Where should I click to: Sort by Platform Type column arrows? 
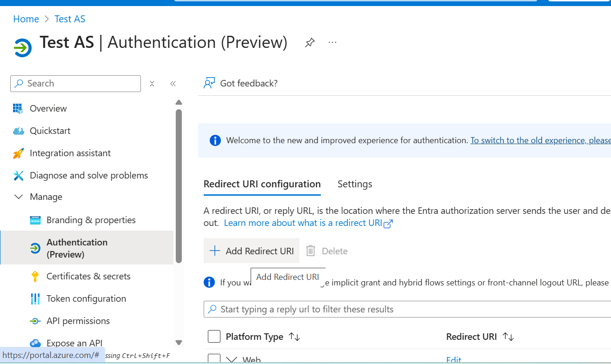coord(294,337)
